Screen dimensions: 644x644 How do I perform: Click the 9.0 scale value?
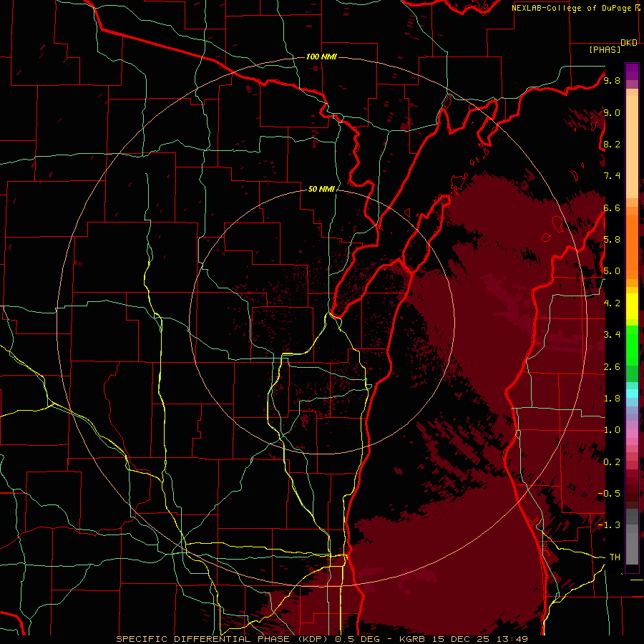[x=612, y=112]
